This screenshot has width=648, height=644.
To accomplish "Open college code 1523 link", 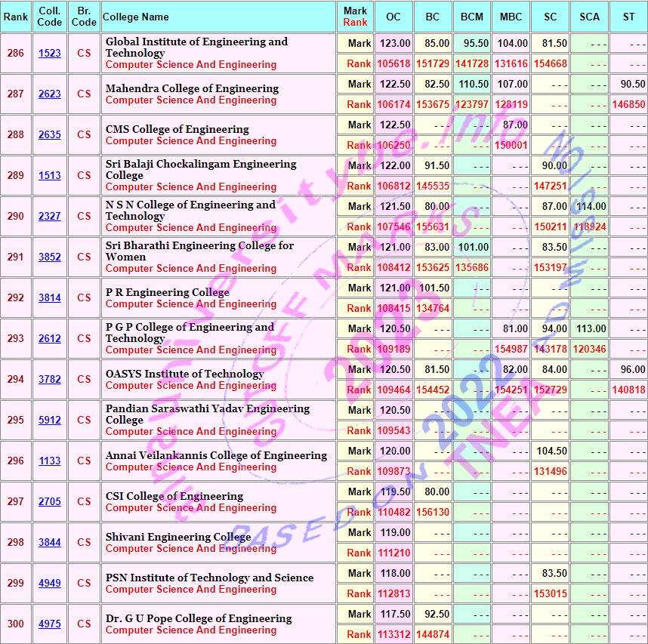I will click(50, 54).
